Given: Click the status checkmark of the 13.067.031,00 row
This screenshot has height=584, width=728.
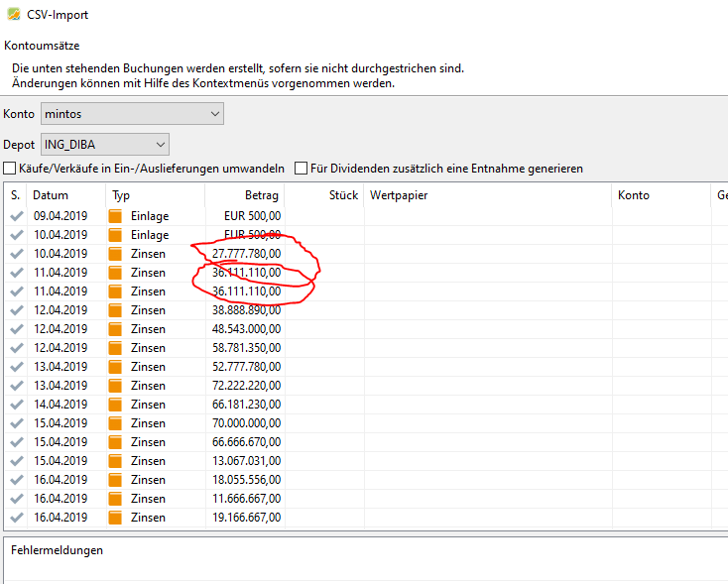Looking at the screenshot, I should coord(16,461).
